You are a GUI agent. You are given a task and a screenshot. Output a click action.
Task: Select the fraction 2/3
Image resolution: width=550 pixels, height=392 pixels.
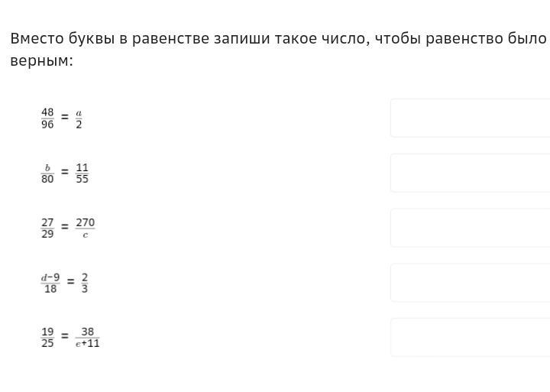(x=85, y=283)
